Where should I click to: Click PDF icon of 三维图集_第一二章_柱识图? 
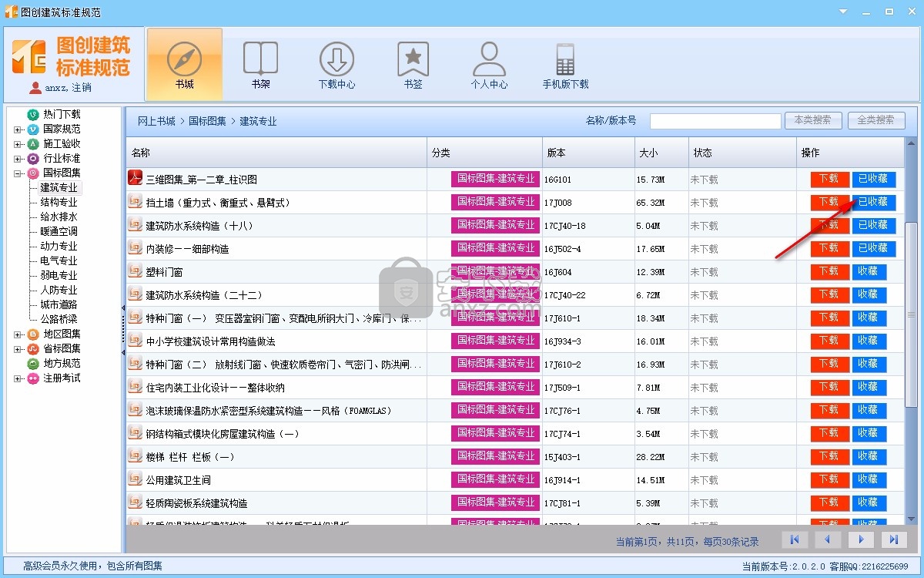pos(135,179)
